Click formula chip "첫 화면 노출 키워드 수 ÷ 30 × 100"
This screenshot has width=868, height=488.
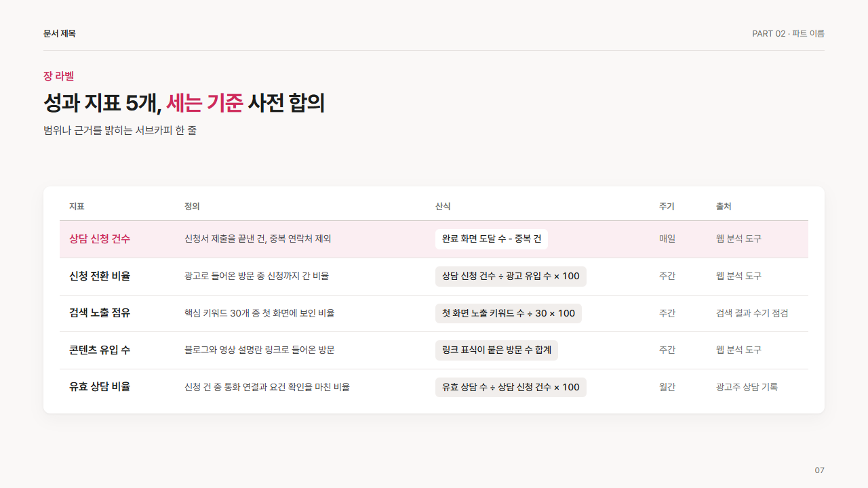(x=509, y=314)
